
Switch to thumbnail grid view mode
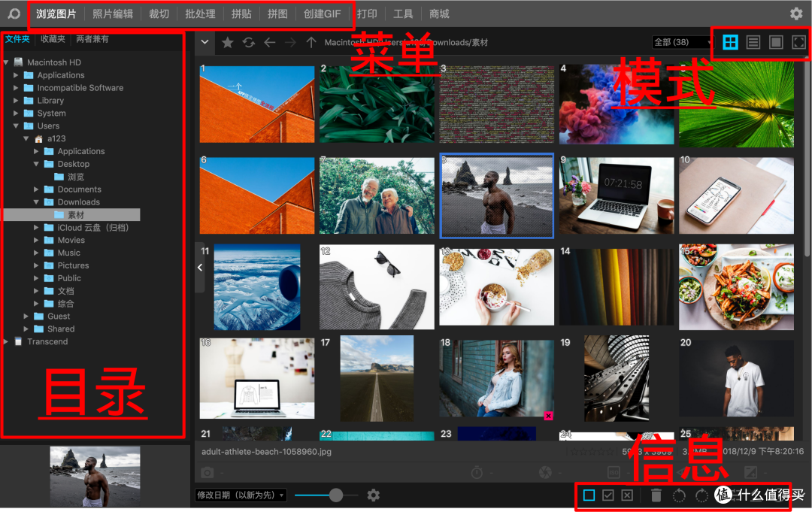[x=730, y=42]
